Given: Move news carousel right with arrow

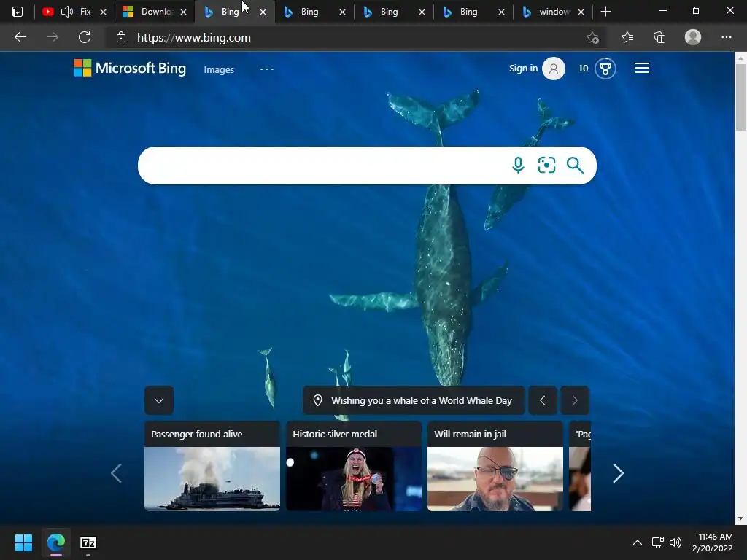Looking at the screenshot, I should tap(618, 473).
